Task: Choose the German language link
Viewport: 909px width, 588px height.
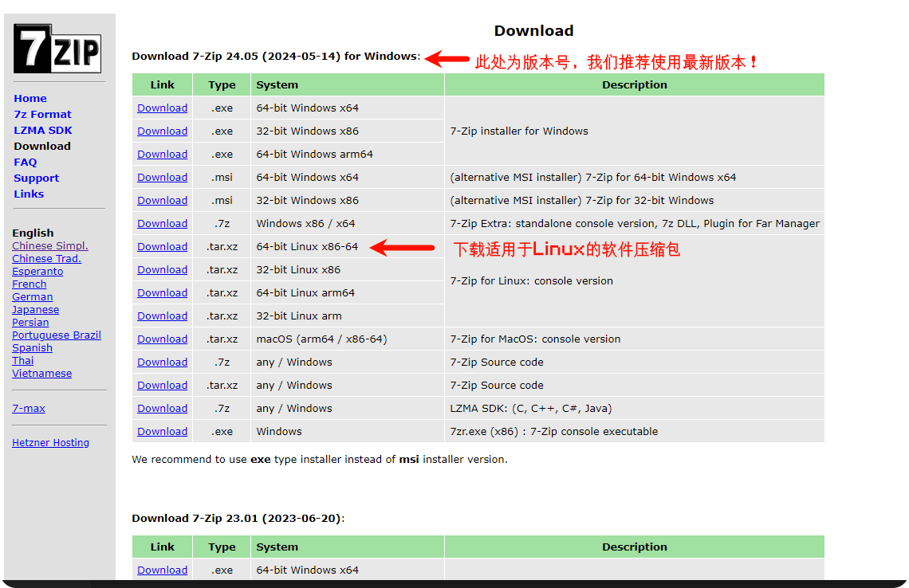Action: click(x=33, y=296)
